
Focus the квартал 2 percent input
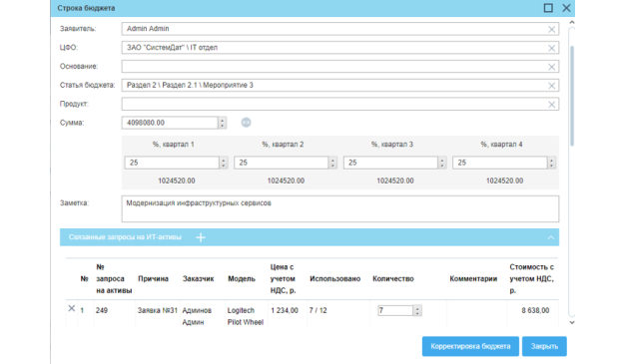(x=282, y=163)
